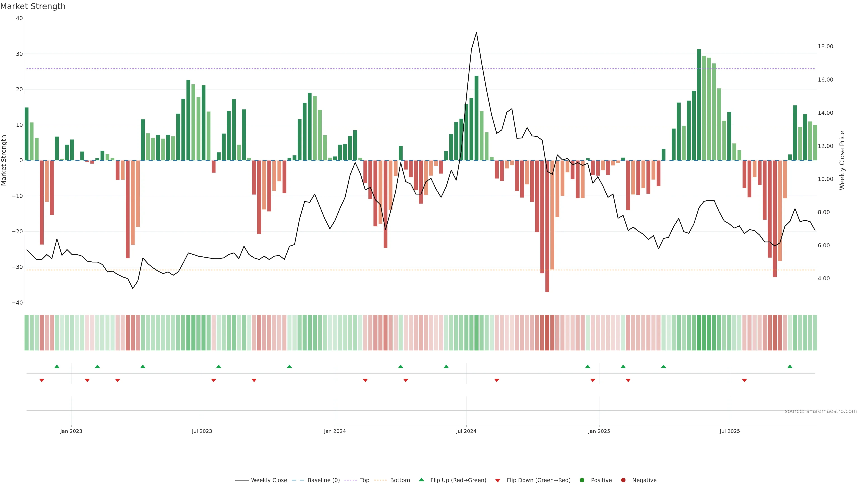Click the last red flip-down triangle marker
Image resolution: width=868 pixels, height=488 pixels.
[744, 380]
